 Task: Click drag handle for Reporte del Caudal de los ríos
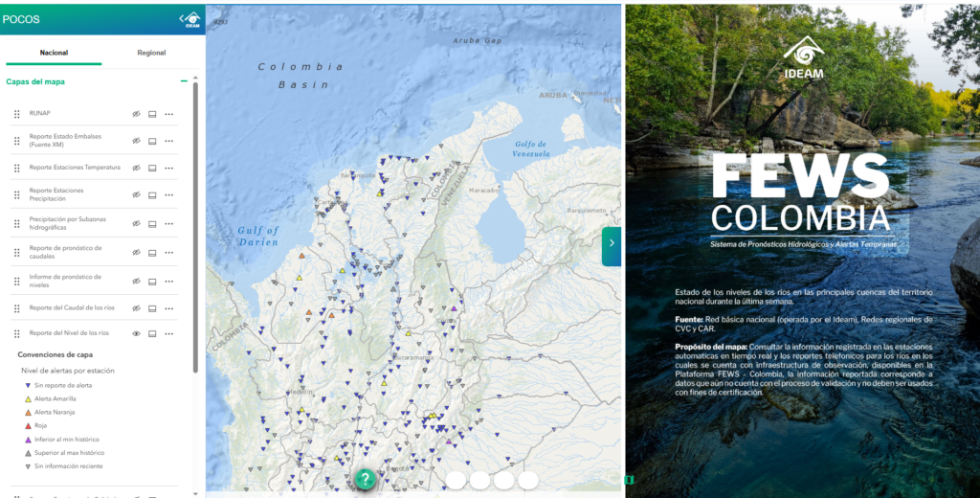16,308
